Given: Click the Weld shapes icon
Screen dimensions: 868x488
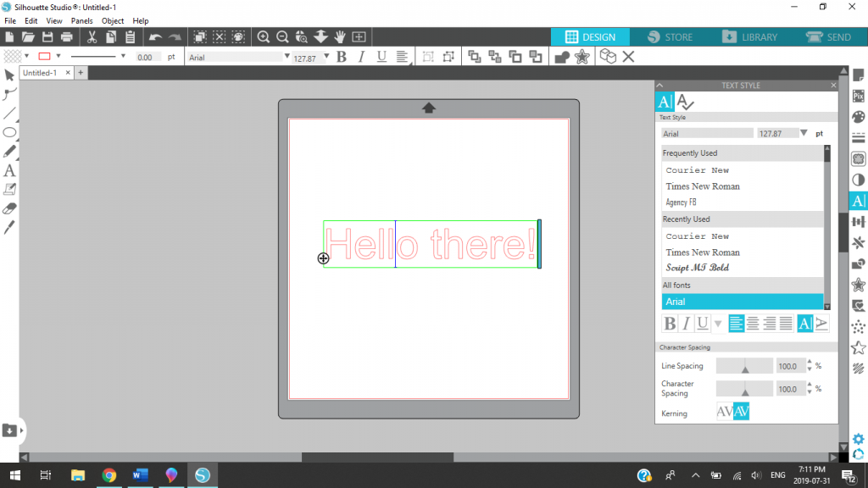Looking at the screenshot, I should tap(562, 57).
